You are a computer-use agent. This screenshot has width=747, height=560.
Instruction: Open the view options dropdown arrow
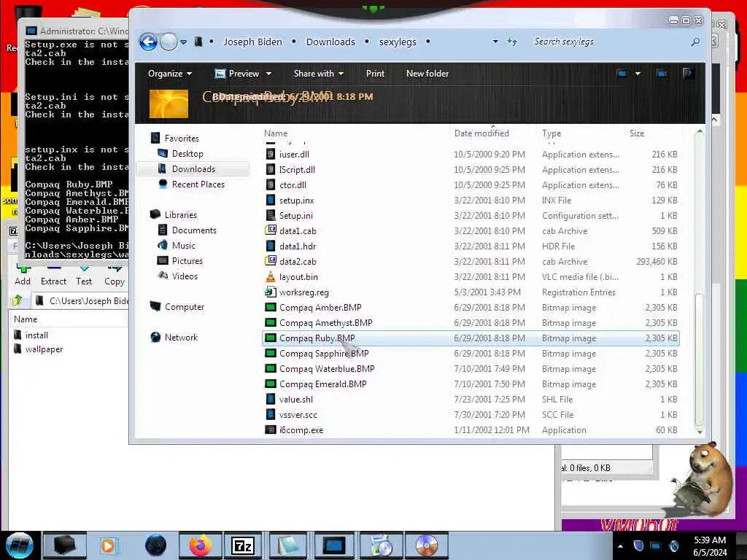[638, 74]
